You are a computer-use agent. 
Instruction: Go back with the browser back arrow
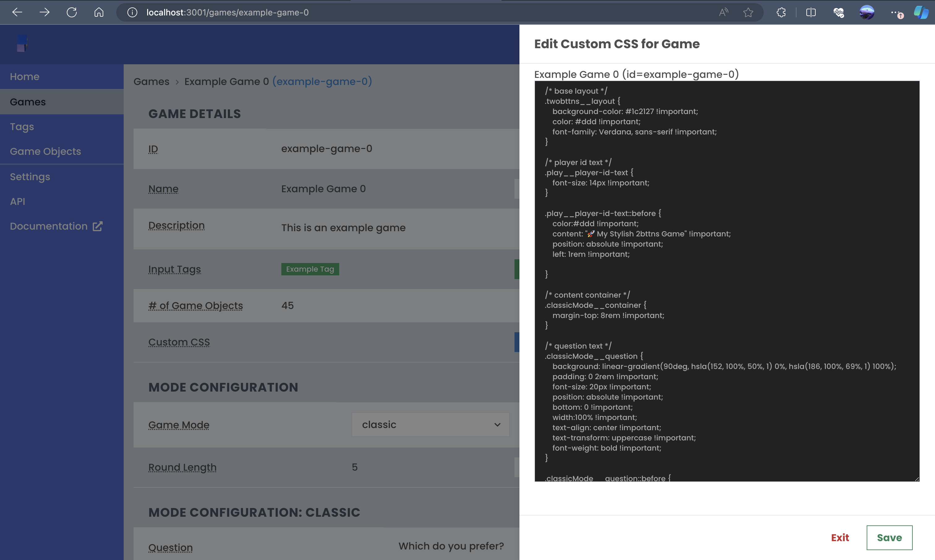(x=17, y=12)
